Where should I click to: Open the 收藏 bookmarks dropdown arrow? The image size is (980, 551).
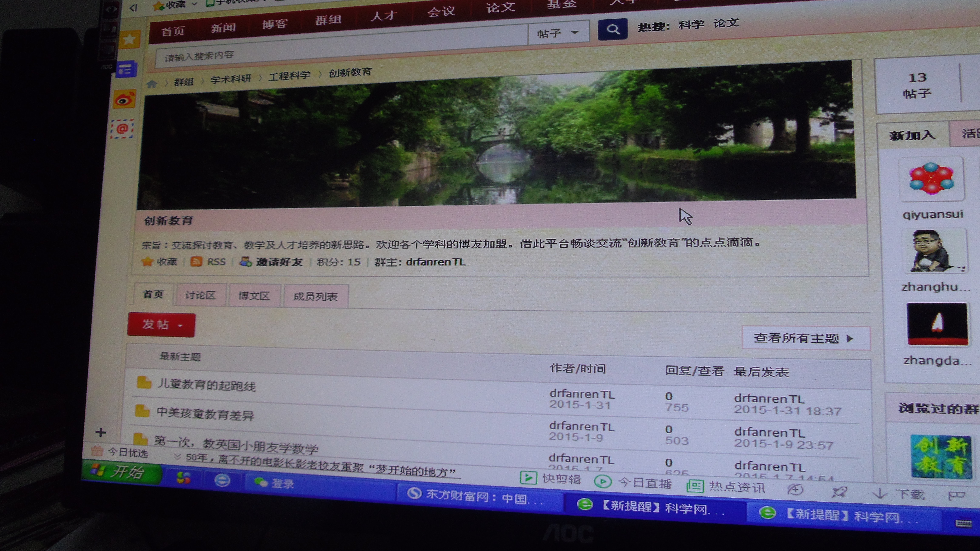coord(194,4)
